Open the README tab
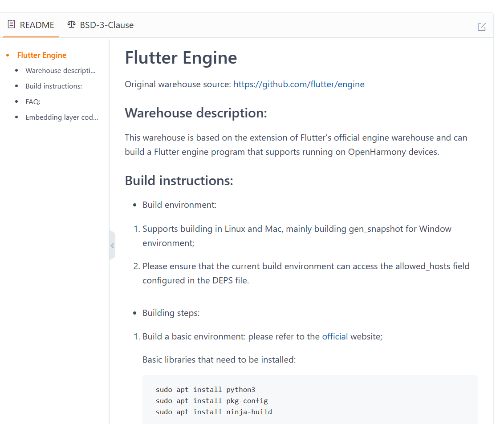Viewport: 504px width, 424px height. pyautogui.click(x=31, y=25)
